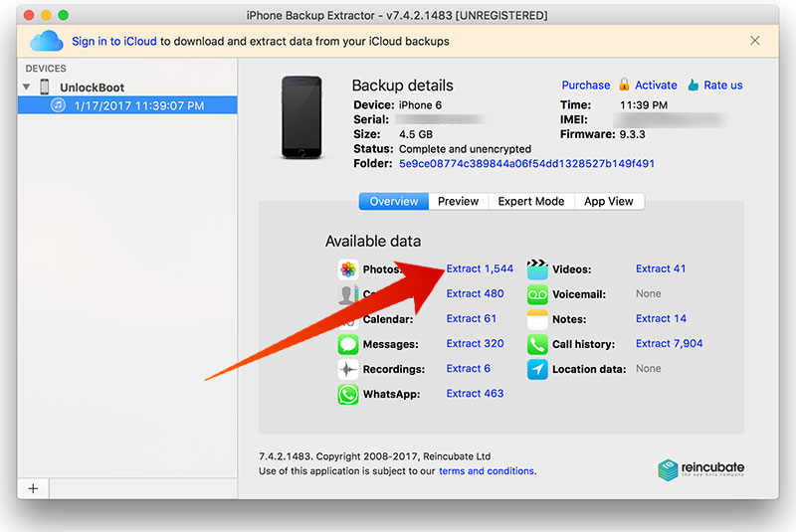796x532 pixels.
Task: Click the Call history phone icon
Action: coord(537,344)
